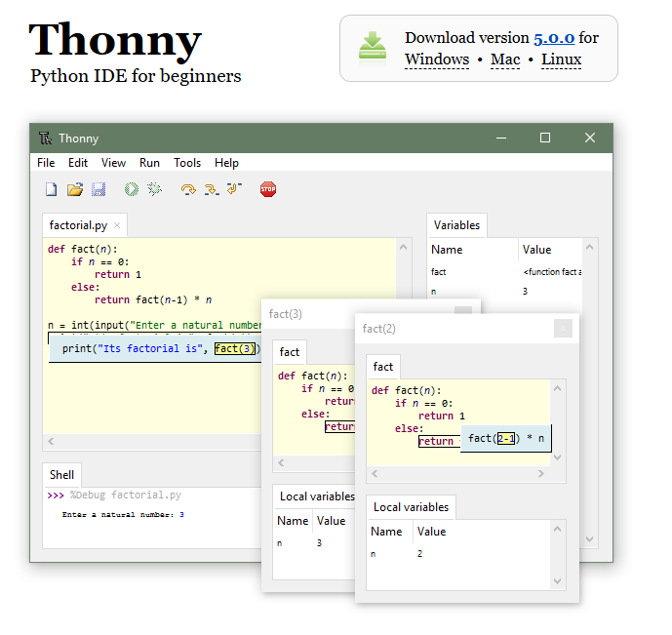Open the 5.0.0 version link

click(x=554, y=38)
